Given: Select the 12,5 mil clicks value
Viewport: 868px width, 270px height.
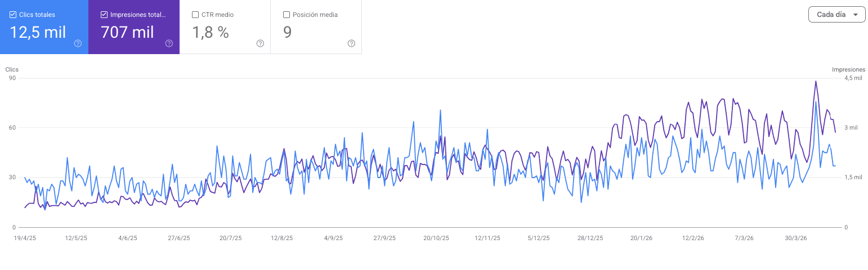Looking at the screenshot, I should 38,32.
